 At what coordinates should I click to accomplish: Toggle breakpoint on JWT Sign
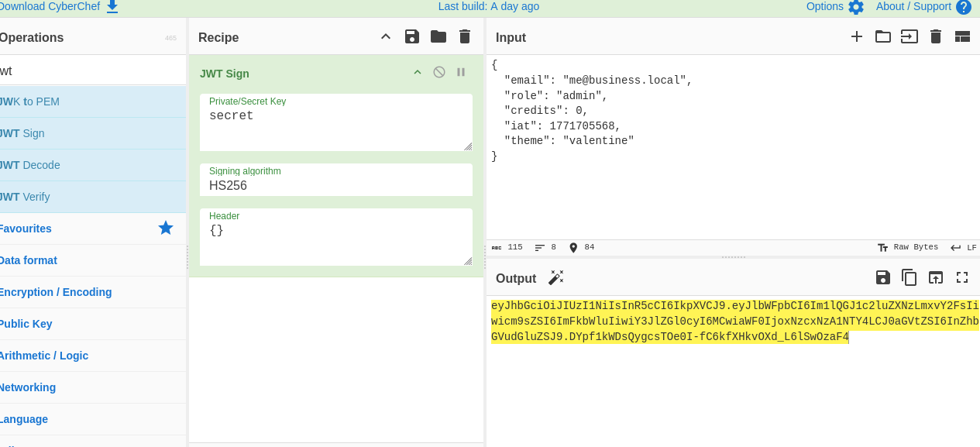[x=461, y=72]
